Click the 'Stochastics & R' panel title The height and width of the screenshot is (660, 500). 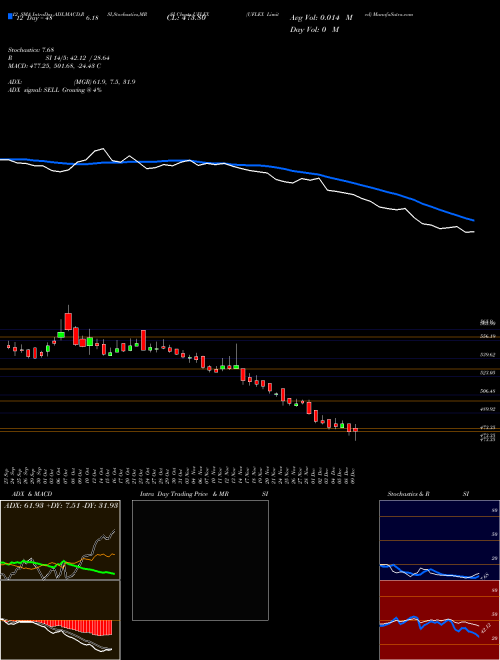pyautogui.click(x=408, y=494)
